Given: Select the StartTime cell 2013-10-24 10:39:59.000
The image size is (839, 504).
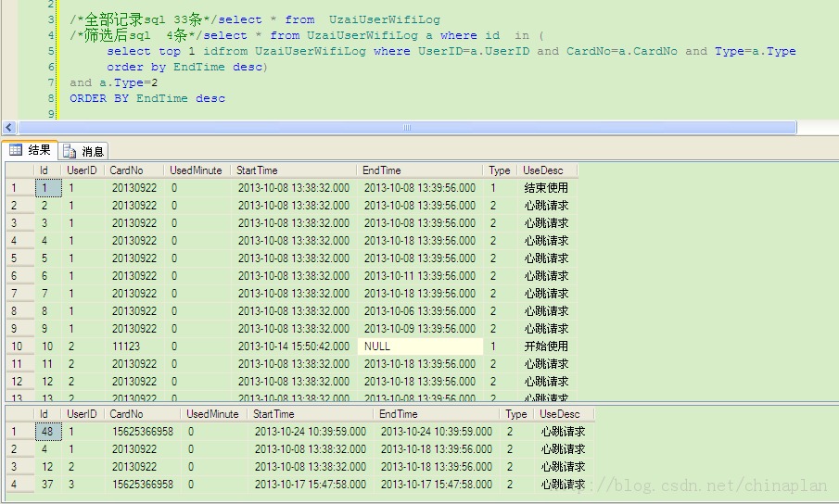Looking at the screenshot, I should [311, 432].
